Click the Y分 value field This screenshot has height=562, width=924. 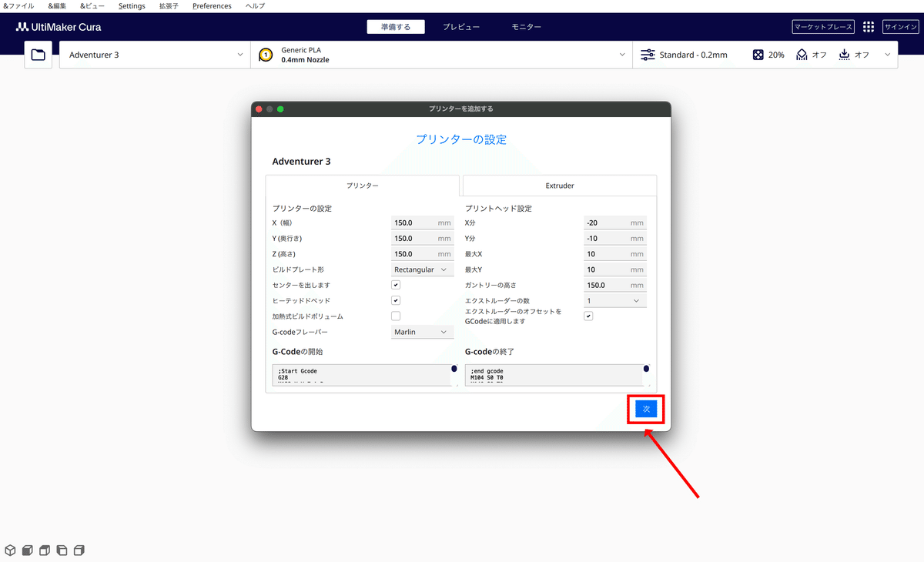coord(615,239)
